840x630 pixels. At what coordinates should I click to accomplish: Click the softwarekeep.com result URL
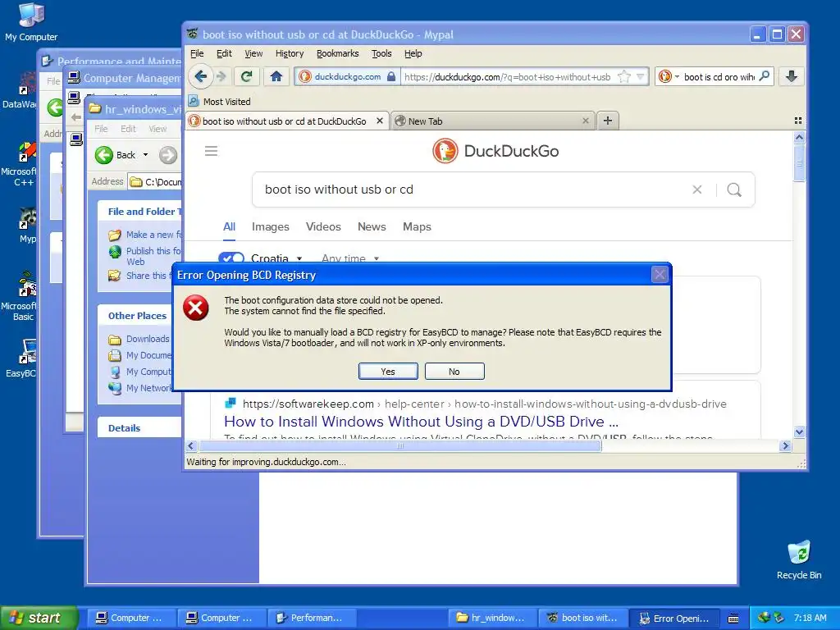click(484, 404)
